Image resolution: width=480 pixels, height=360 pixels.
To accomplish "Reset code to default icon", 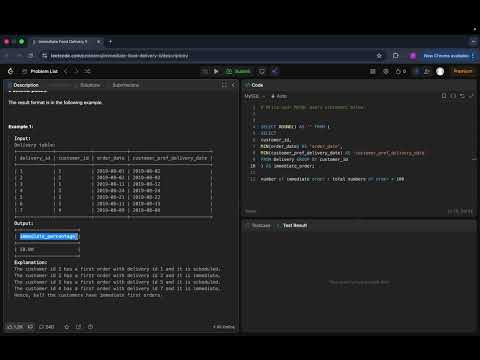I will 462,96.
